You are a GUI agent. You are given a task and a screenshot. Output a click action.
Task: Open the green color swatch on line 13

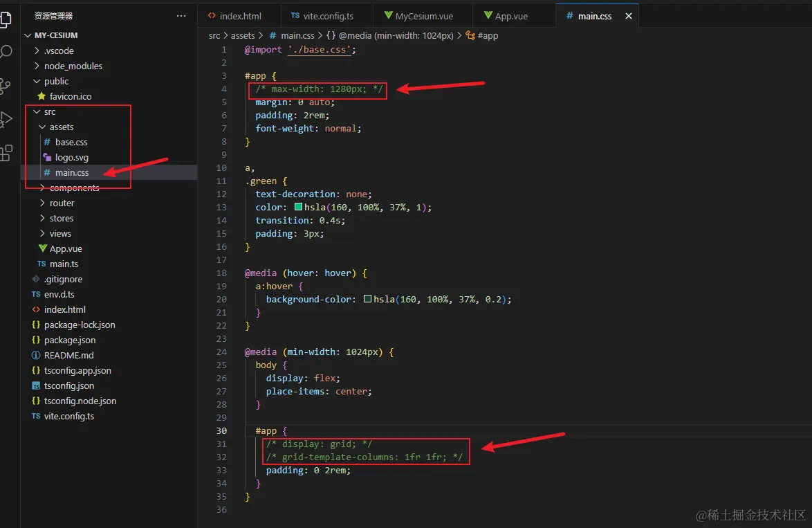(x=298, y=207)
